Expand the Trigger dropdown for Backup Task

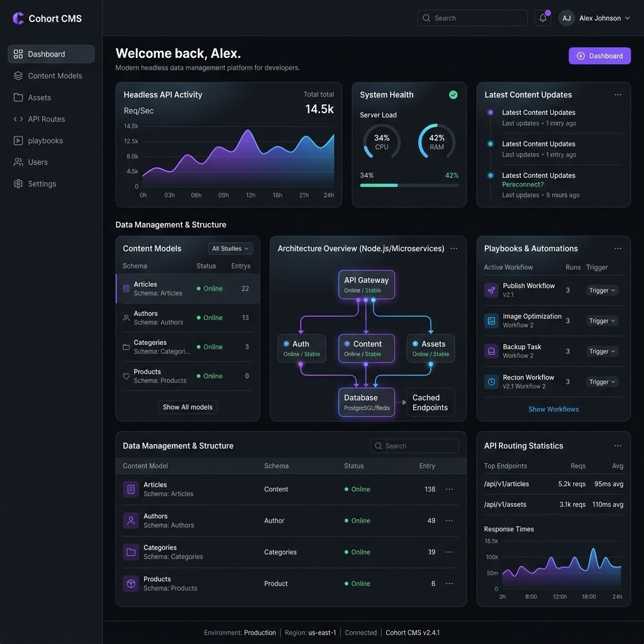pos(602,351)
